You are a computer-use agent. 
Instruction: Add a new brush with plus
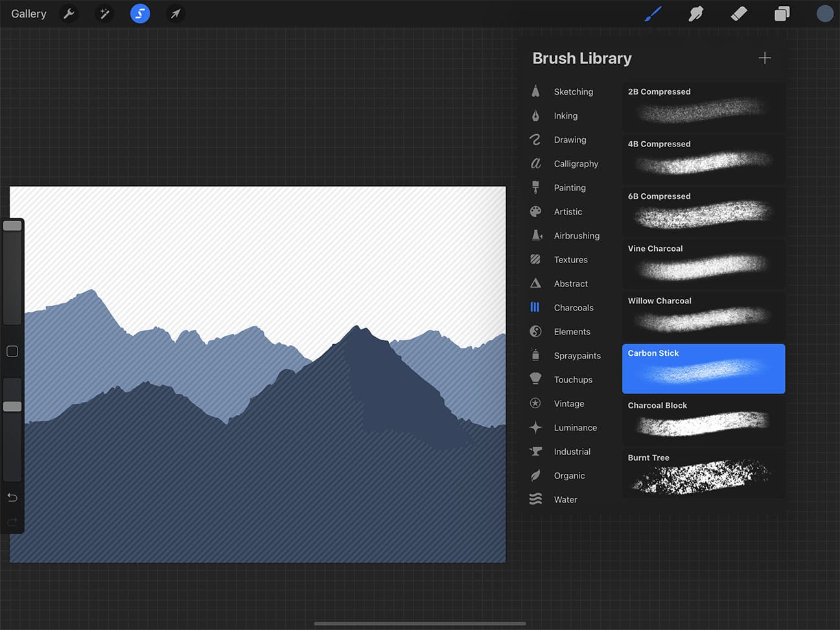pyautogui.click(x=765, y=58)
